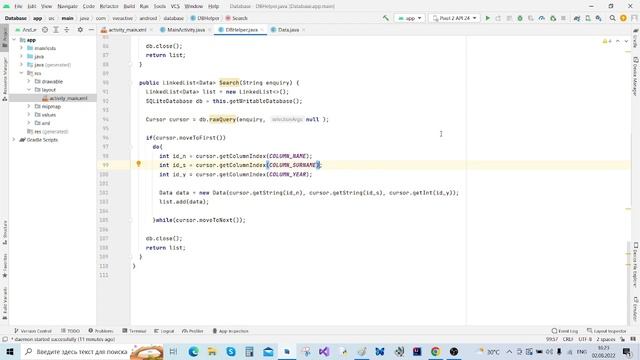This screenshot has width=640, height=360.
Task: Open the app run configuration dropdown
Action: 409,18
